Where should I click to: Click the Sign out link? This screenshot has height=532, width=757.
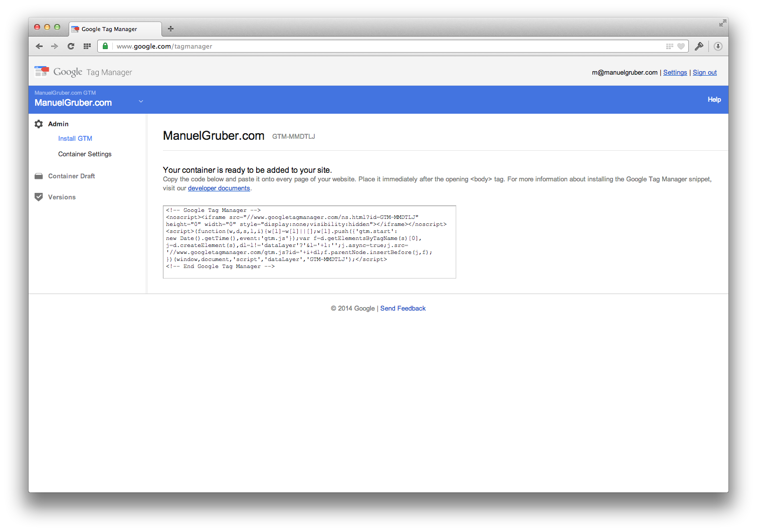click(704, 72)
